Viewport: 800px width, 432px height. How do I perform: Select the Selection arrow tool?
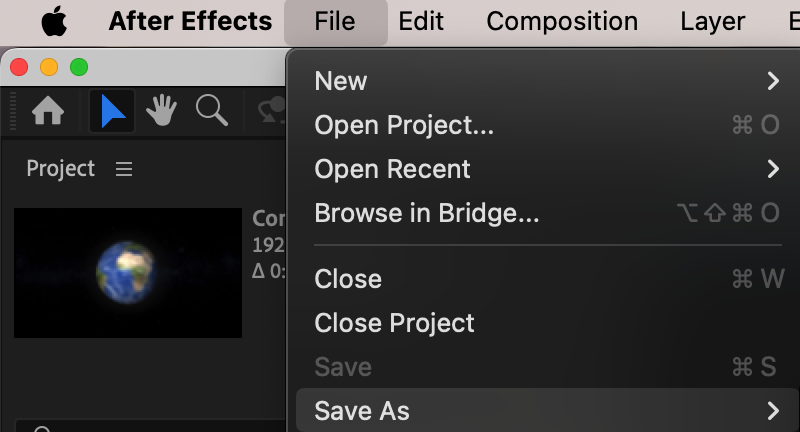point(112,111)
